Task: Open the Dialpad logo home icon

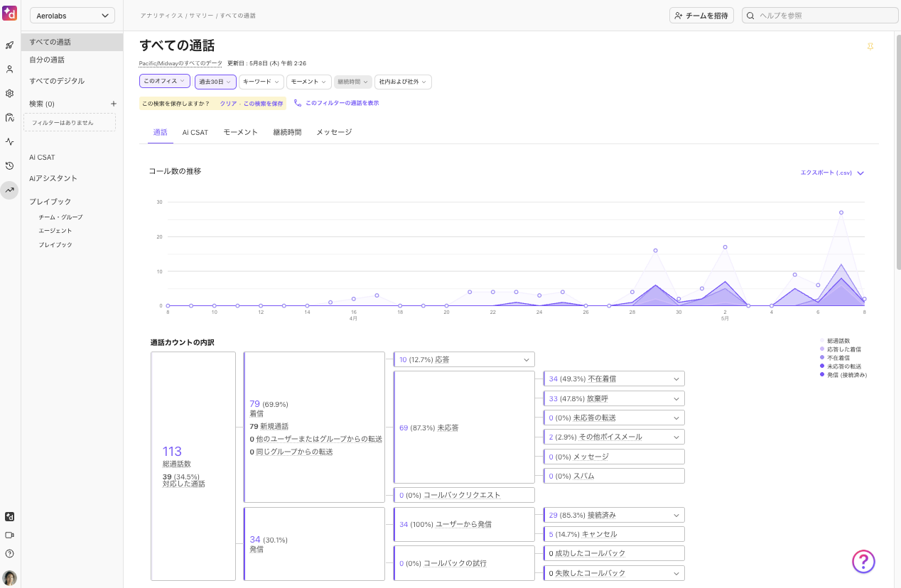Action: click(10, 14)
